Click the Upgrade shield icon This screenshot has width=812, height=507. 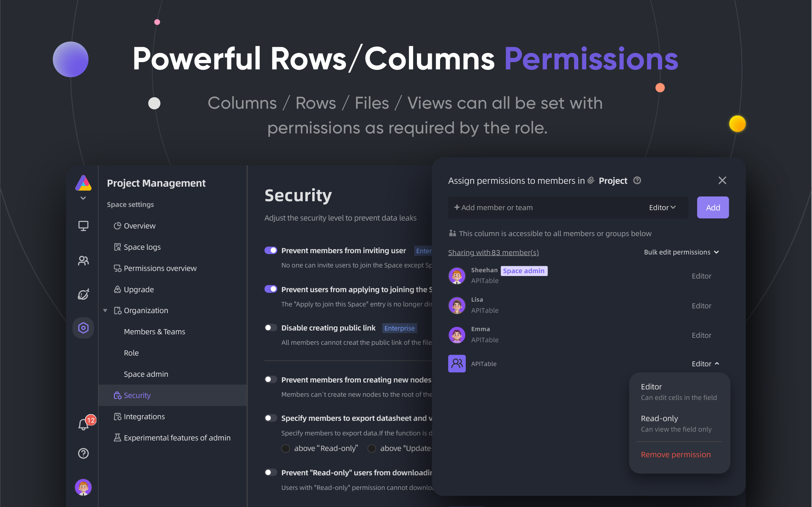tap(117, 289)
